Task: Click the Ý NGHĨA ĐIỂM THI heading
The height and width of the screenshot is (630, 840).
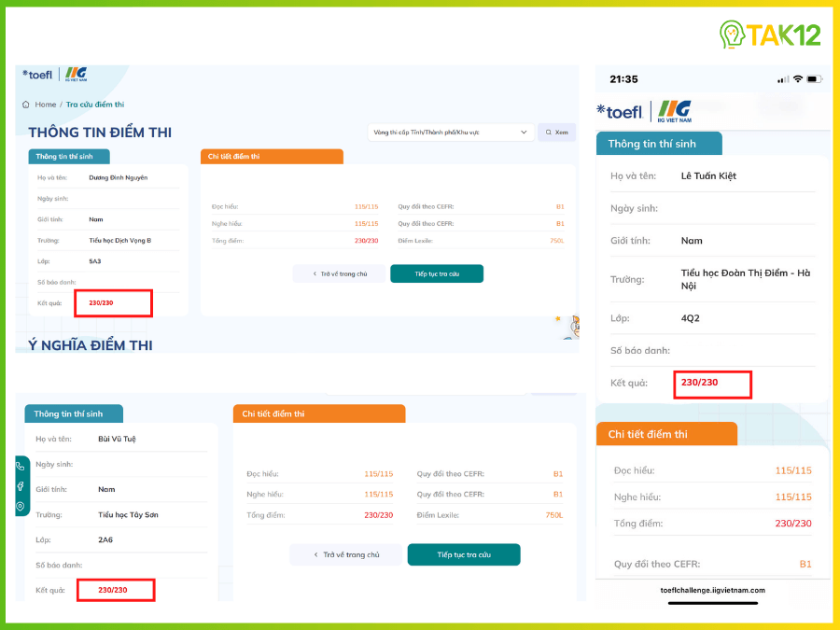Action: point(90,345)
